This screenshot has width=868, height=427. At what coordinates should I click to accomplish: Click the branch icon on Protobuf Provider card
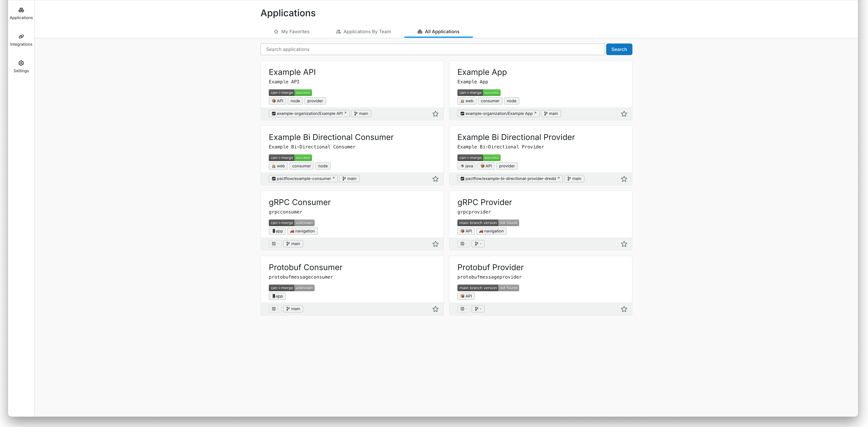point(476,308)
